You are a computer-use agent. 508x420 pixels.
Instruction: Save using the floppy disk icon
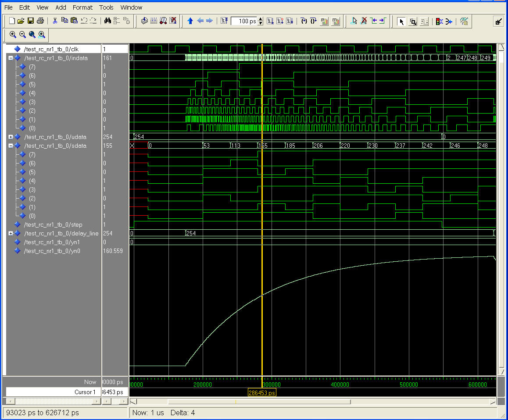coord(31,21)
